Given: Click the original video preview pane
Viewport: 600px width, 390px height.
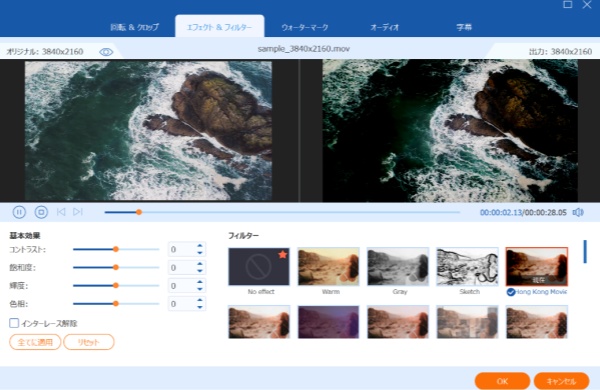Looking at the screenshot, I should 148,131.
